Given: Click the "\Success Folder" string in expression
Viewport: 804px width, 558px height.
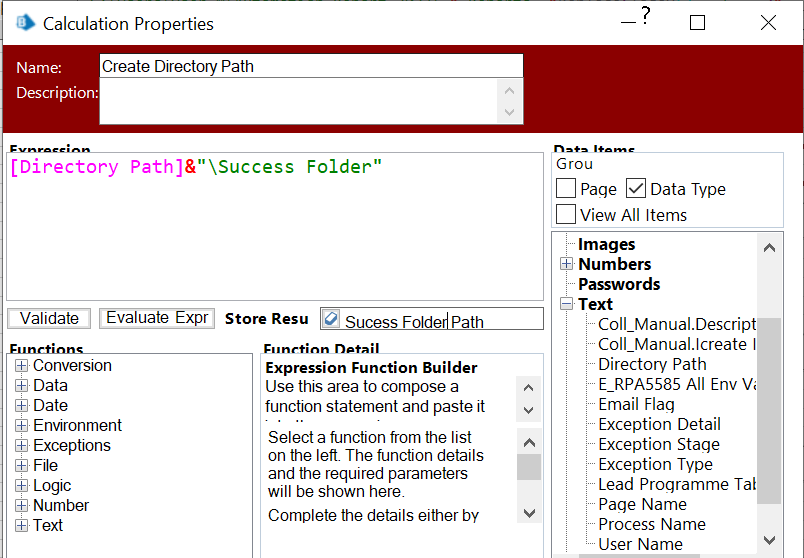Looking at the screenshot, I should click(x=290, y=167).
